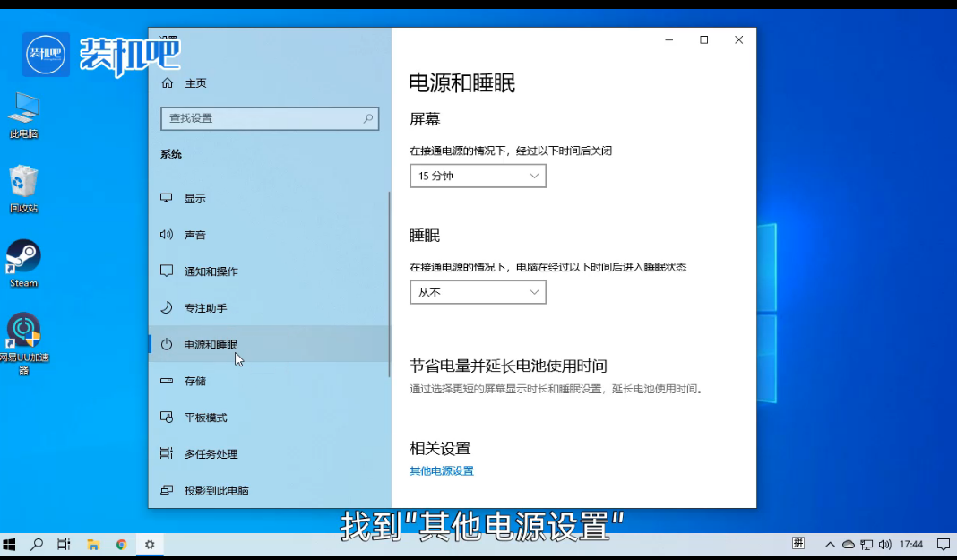Open the Windows Start menu button

(x=10, y=544)
